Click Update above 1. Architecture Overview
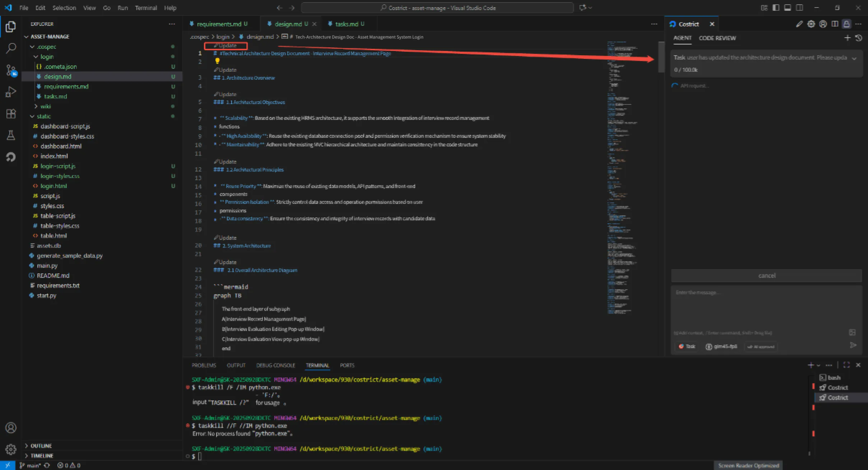The height and width of the screenshot is (470, 868). pyautogui.click(x=225, y=70)
